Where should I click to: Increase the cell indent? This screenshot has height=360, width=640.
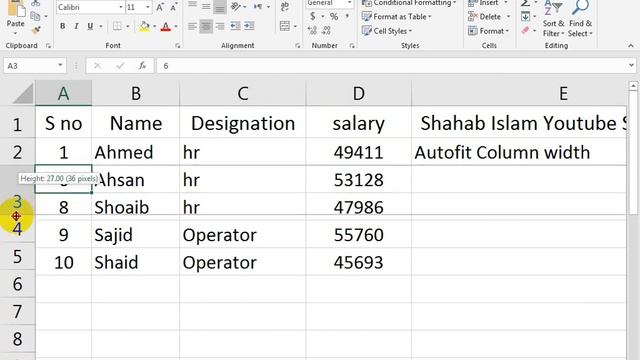(249, 26)
